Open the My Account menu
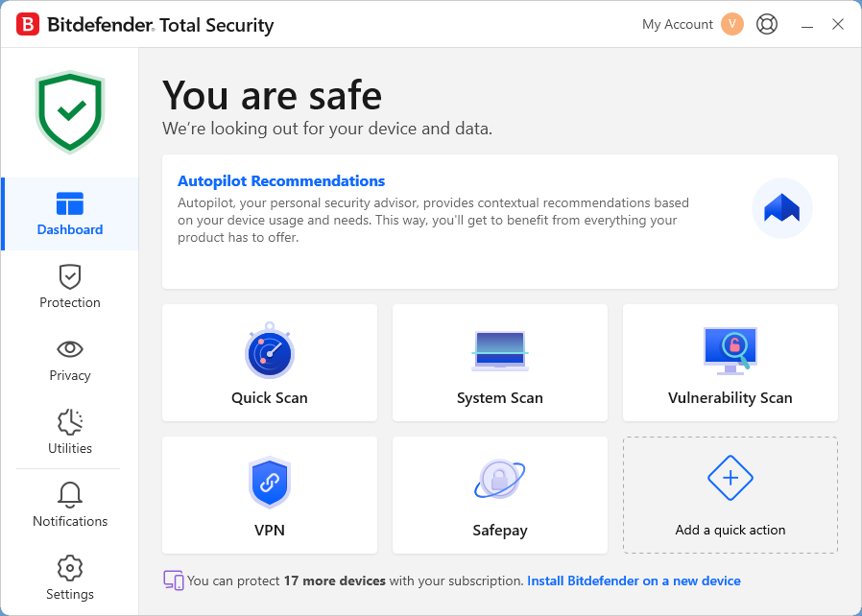Viewport: 862px width, 616px height. (677, 24)
